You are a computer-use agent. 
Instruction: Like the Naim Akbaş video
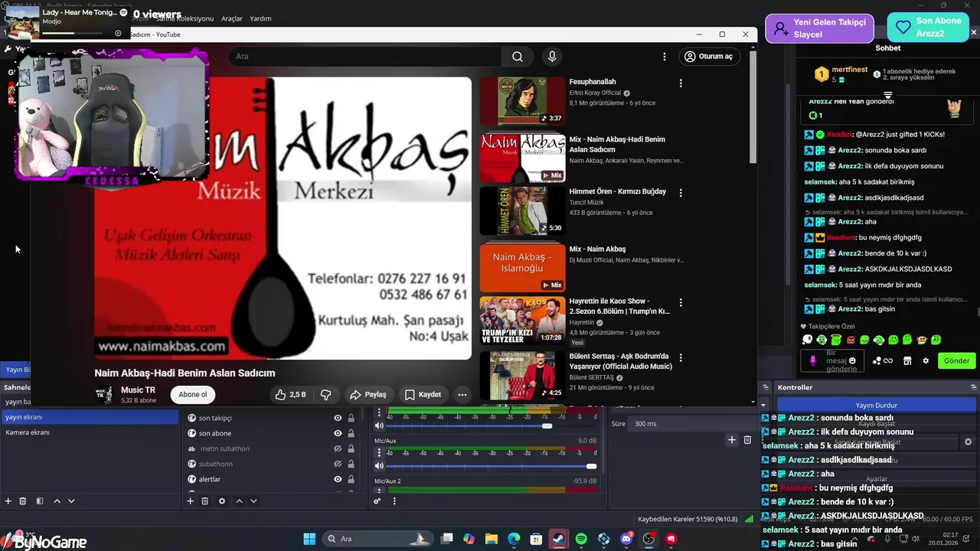[x=290, y=395]
